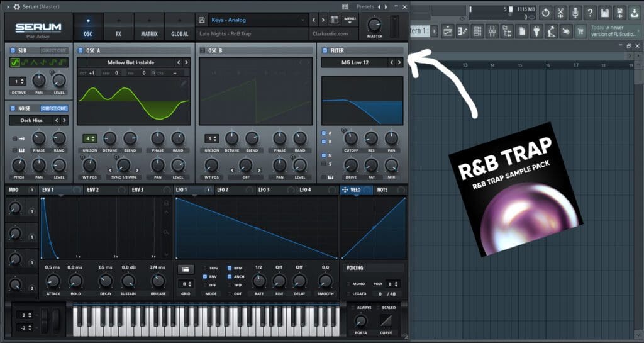Click porta CURVE display box
The image size is (644, 343).
[386, 320]
